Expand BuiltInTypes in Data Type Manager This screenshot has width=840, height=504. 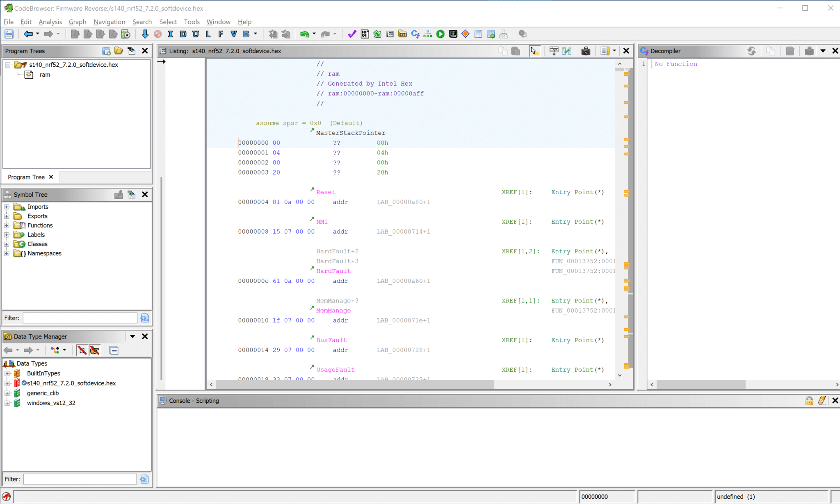point(7,373)
